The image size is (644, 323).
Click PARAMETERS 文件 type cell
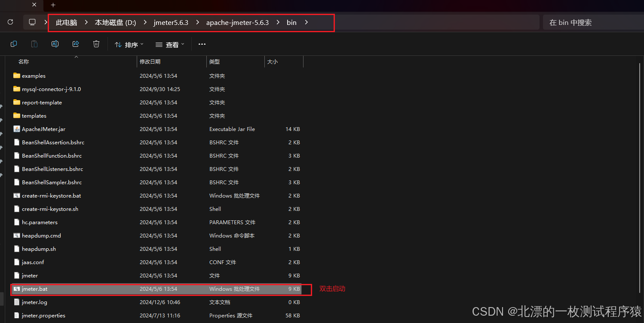point(232,222)
